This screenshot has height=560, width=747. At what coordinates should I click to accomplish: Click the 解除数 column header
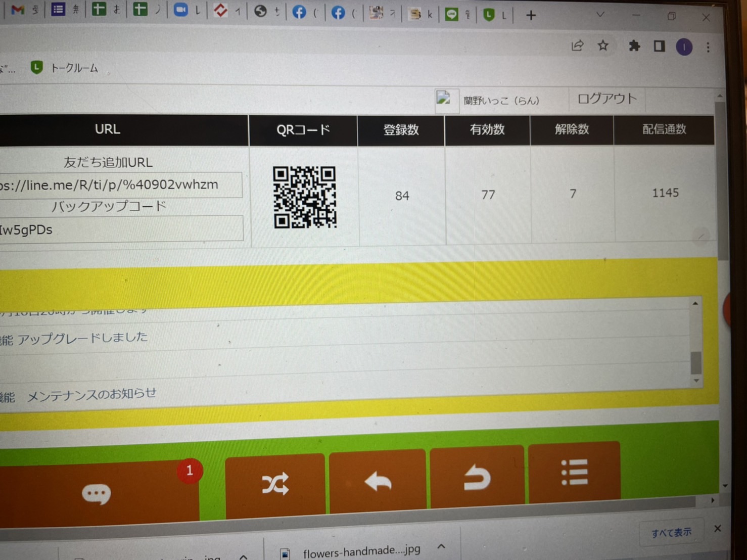coord(572,129)
